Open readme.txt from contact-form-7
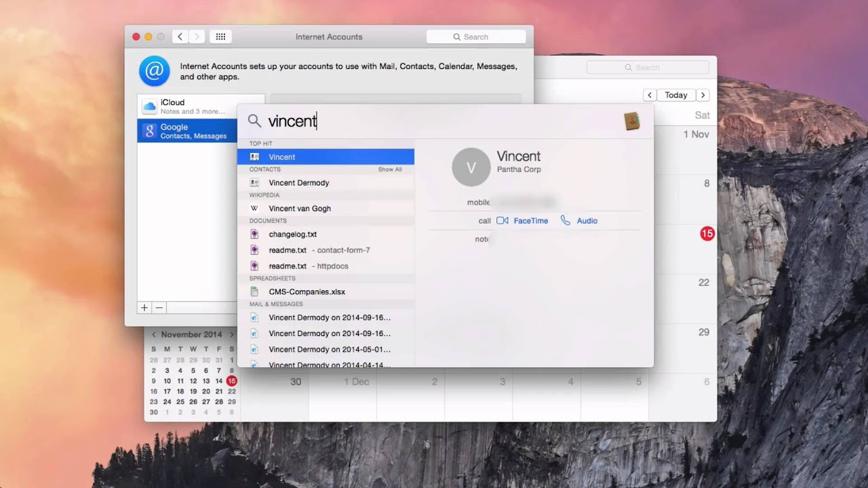The height and width of the screenshot is (488, 868). [325, 250]
